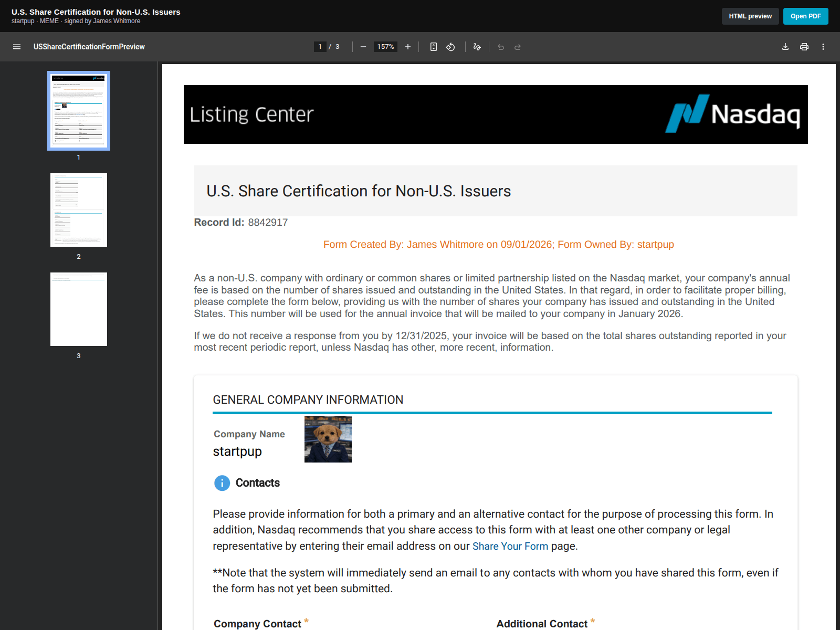Edit the current page number field
Screen dimensions: 840x630
pyautogui.click(x=320, y=47)
